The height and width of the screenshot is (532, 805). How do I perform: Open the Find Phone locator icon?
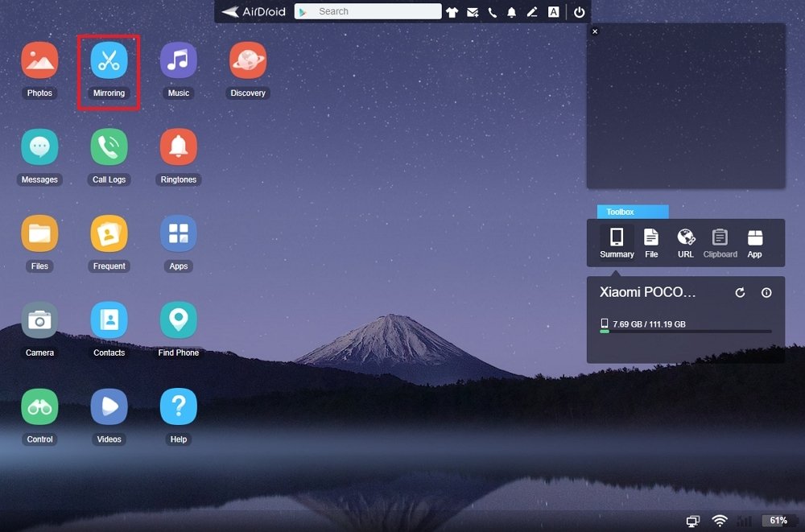pyautogui.click(x=178, y=320)
